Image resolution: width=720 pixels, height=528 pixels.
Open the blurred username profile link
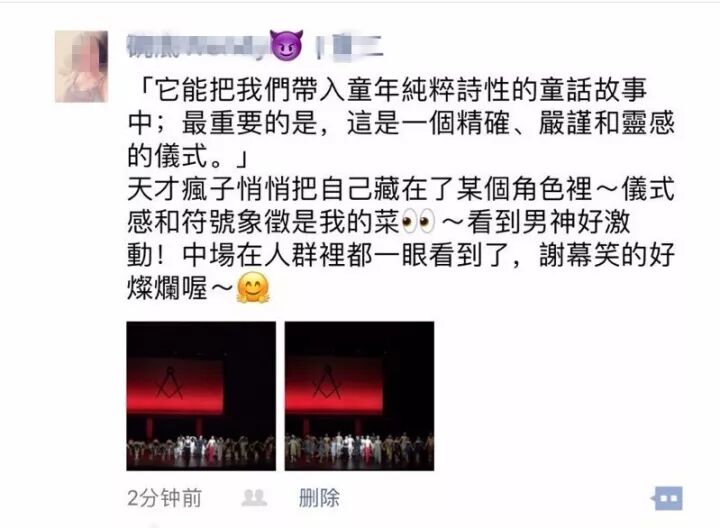tap(197, 47)
